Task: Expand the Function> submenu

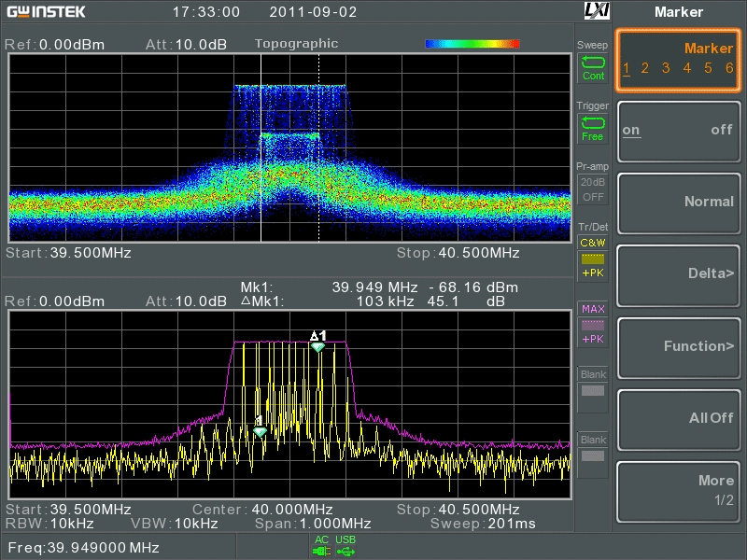Action: tap(677, 345)
